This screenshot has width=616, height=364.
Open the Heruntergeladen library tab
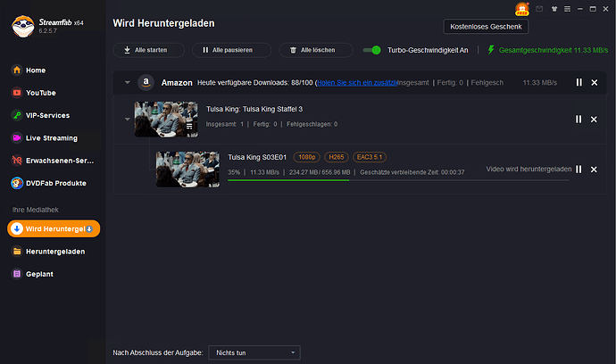pyautogui.click(x=54, y=252)
